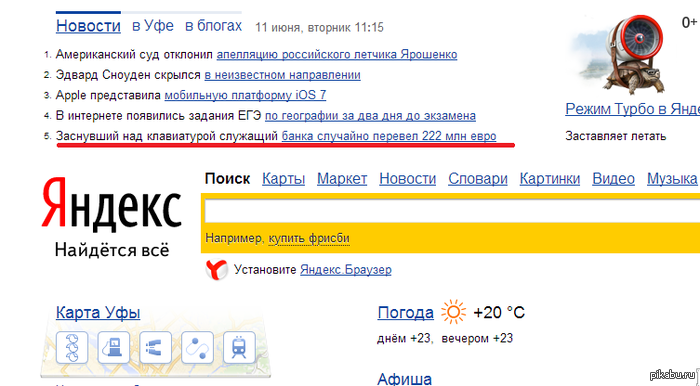The height and width of the screenshot is (386, 700).
Task: Click headline text Apple представила
Action: (x=108, y=95)
